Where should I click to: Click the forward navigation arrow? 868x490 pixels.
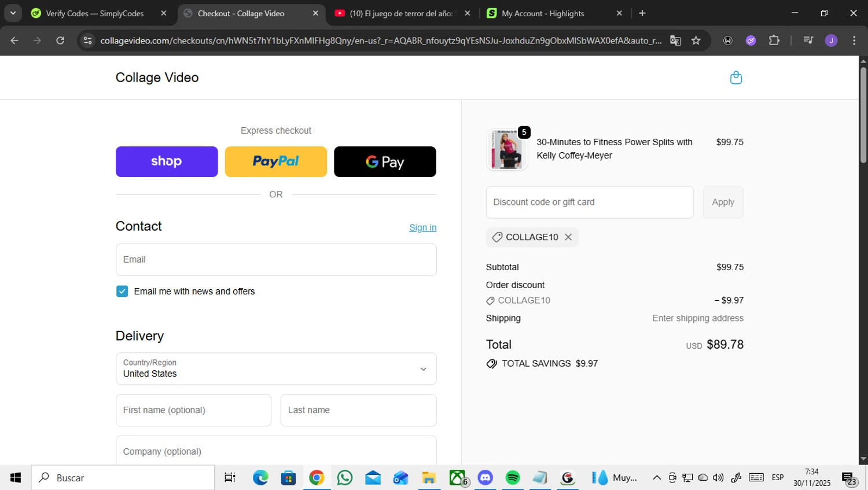(38, 40)
